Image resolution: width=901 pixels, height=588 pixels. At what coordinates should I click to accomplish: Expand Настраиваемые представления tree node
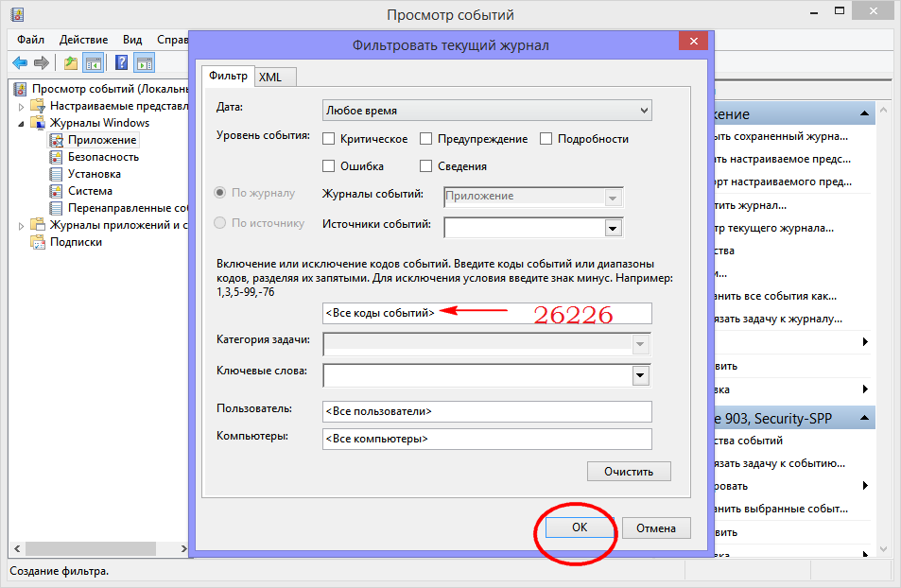click(x=21, y=106)
